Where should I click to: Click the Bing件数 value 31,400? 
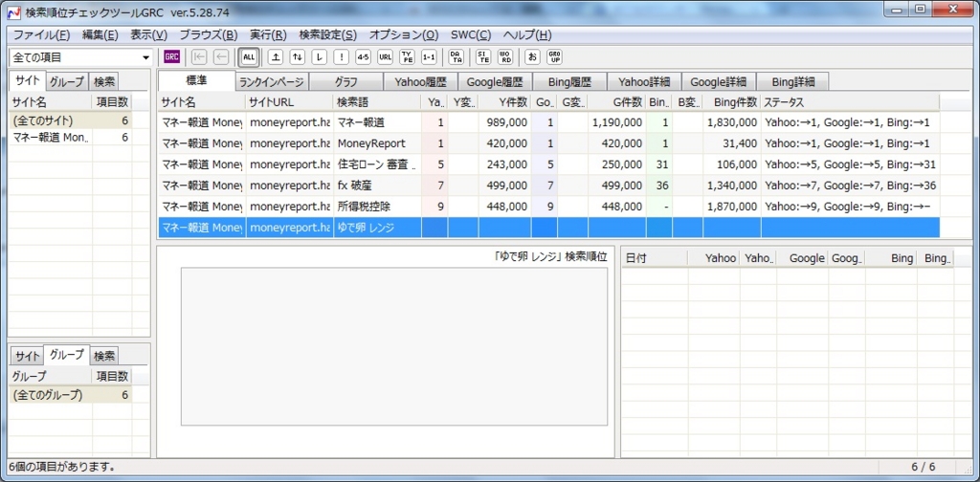click(732, 143)
